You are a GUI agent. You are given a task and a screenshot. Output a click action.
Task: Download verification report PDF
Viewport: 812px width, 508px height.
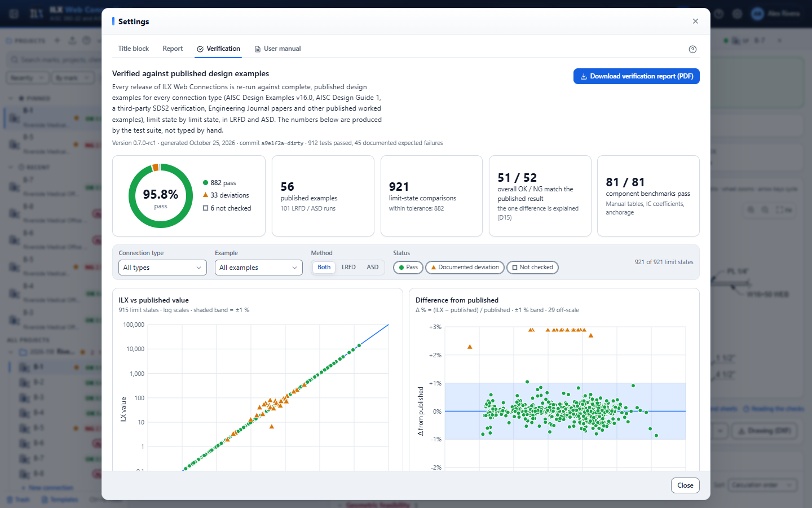[637, 76]
